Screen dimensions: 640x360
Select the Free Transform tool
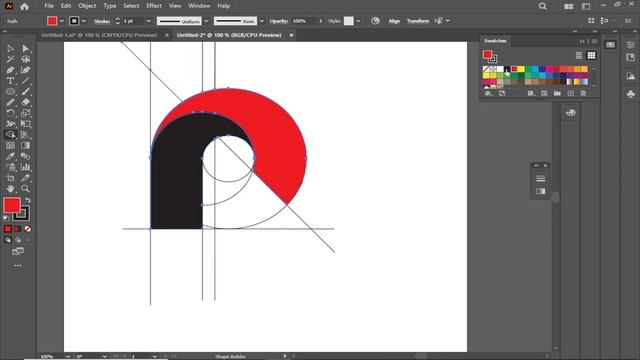tap(25, 124)
